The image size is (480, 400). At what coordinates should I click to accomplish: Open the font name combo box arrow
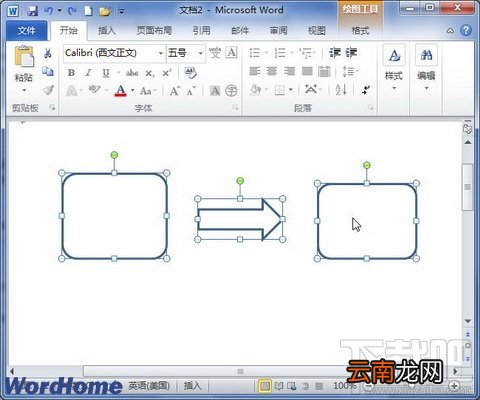tap(160, 53)
